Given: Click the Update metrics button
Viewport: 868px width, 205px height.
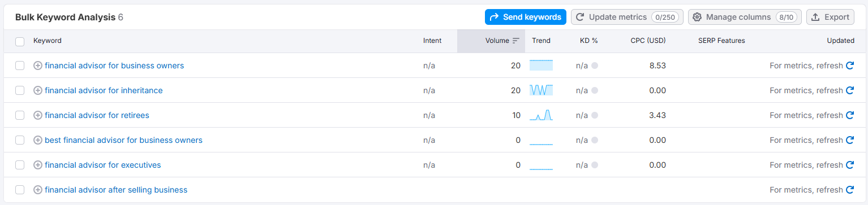Looking at the screenshot, I should [x=627, y=17].
